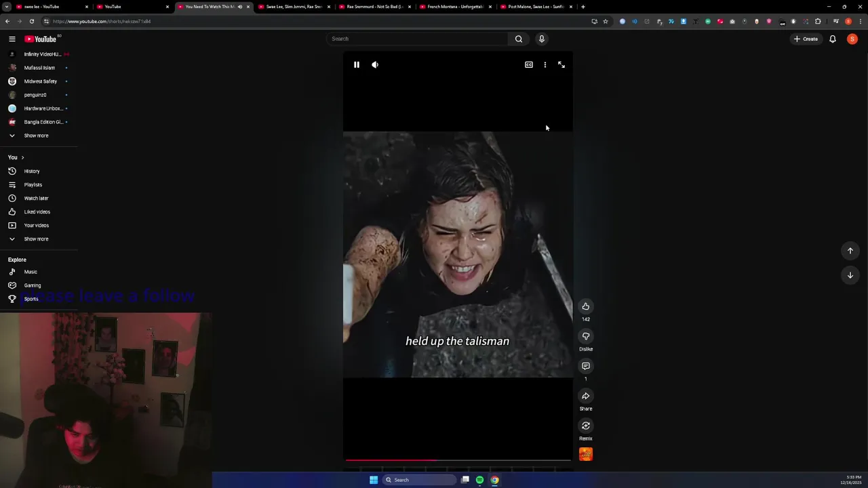Go back in the browser
Image resolution: width=868 pixels, height=488 pixels.
click(7, 21)
